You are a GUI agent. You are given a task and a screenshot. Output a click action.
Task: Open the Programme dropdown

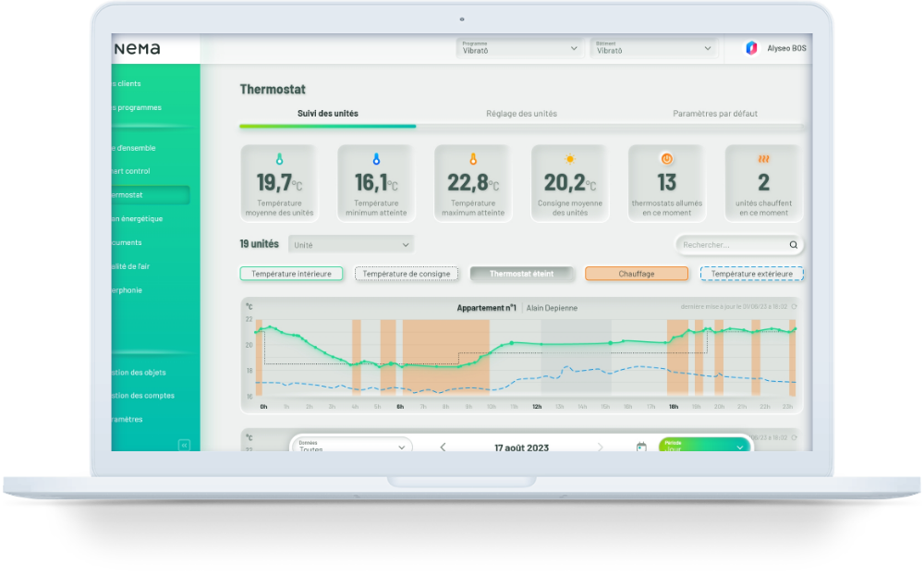point(519,48)
